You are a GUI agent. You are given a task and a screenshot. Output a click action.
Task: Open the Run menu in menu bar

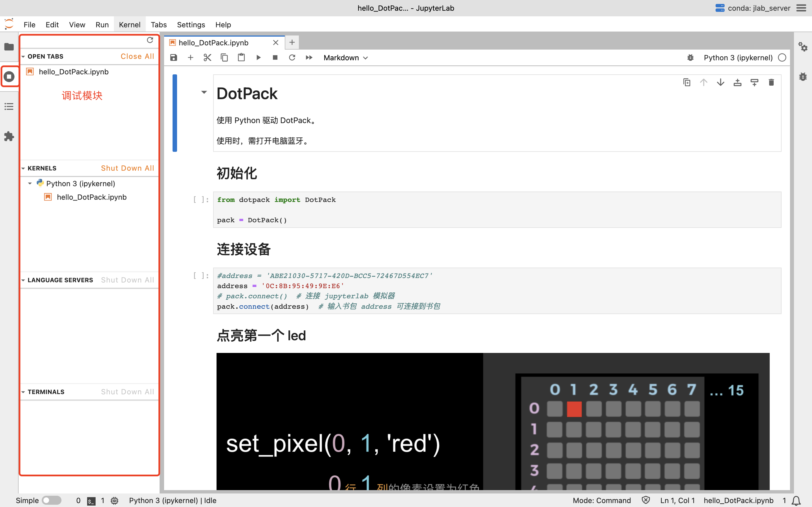(102, 25)
